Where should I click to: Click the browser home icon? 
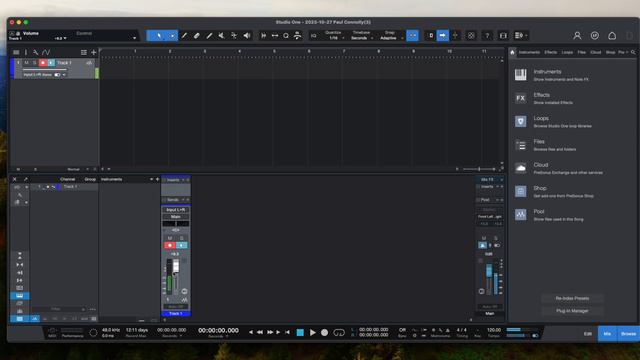tap(512, 52)
